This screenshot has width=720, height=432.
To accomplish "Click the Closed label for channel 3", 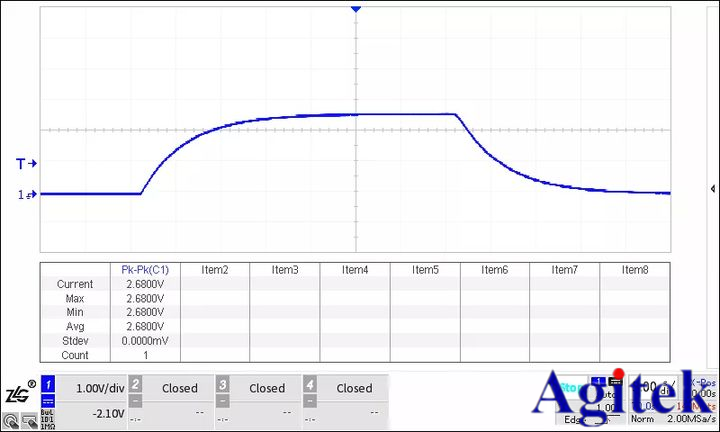I will 267,388.
